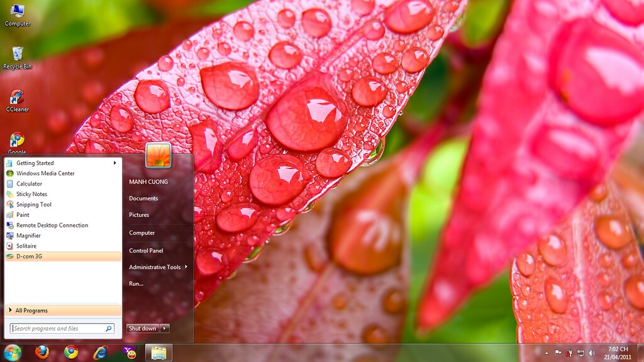Click the Start orb button
This screenshot has width=644, height=362.
[x=13, y=353]
